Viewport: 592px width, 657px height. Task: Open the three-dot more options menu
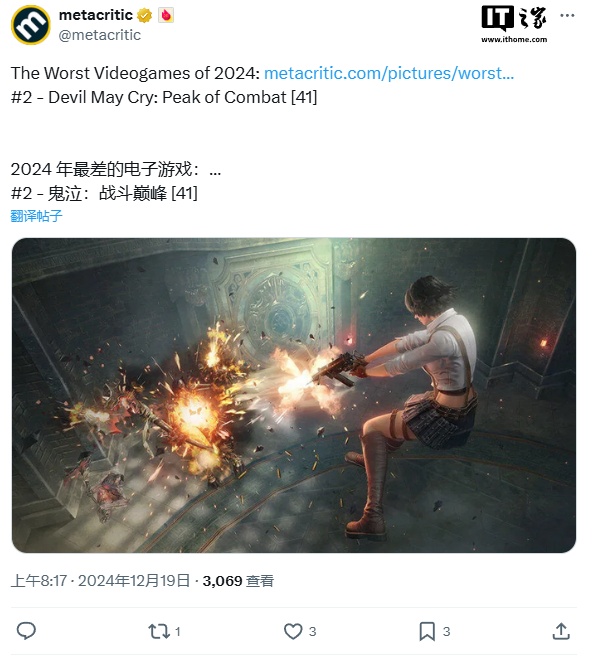click(x=567, y=16)
